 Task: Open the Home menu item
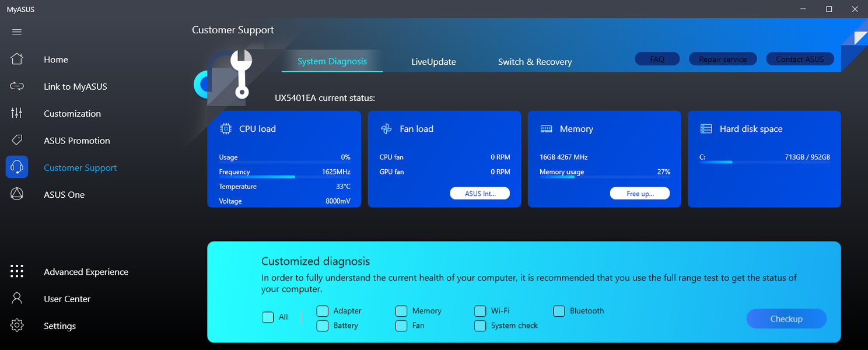(56, 60)
